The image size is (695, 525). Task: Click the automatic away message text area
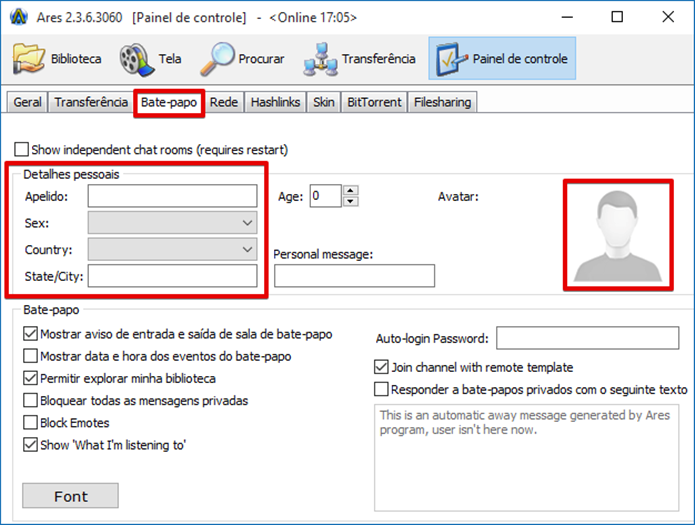tap(527, 458)
